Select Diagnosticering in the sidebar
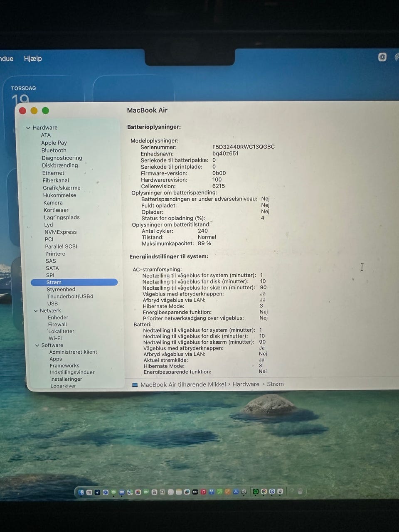This screenshot has height=532, width=399. tap(62, 158)
